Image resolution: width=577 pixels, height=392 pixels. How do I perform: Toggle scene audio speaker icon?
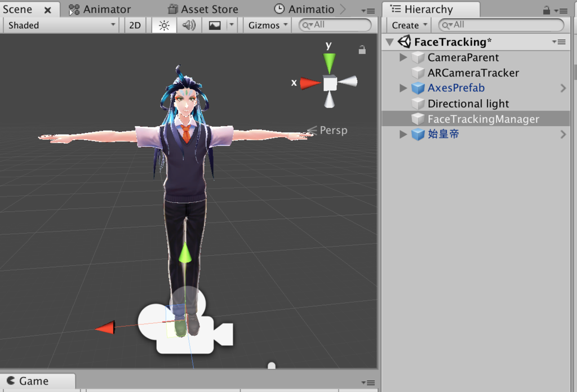(x=189, y=25)
